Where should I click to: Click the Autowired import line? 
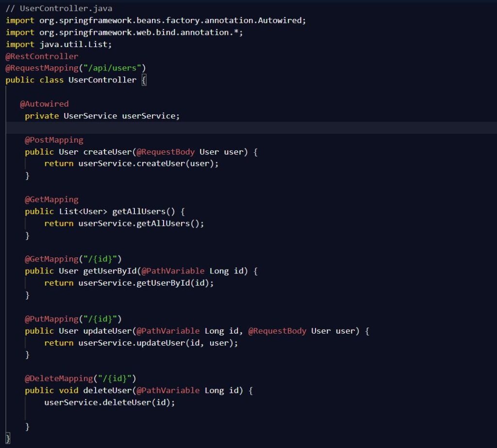tap(156, 20)
